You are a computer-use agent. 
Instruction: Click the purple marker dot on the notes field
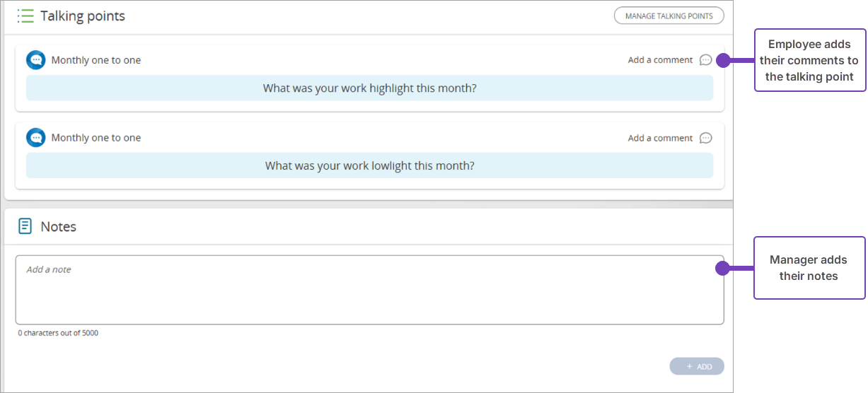(722, 269)
